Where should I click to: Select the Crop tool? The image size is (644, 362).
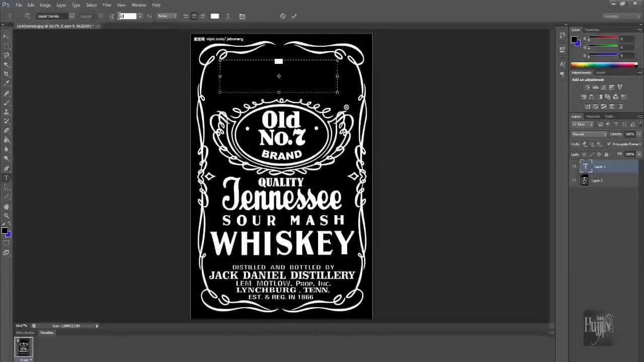[x=6, y=74]
